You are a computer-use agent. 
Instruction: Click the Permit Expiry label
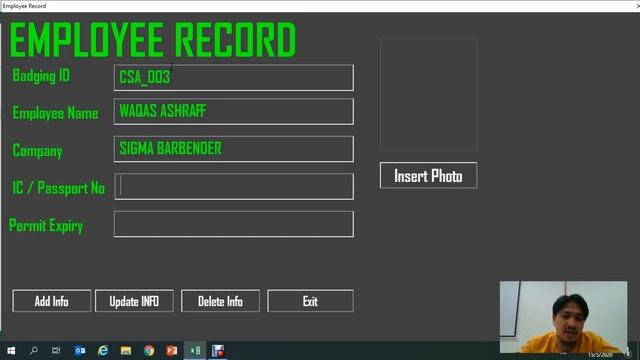(46, 226)
